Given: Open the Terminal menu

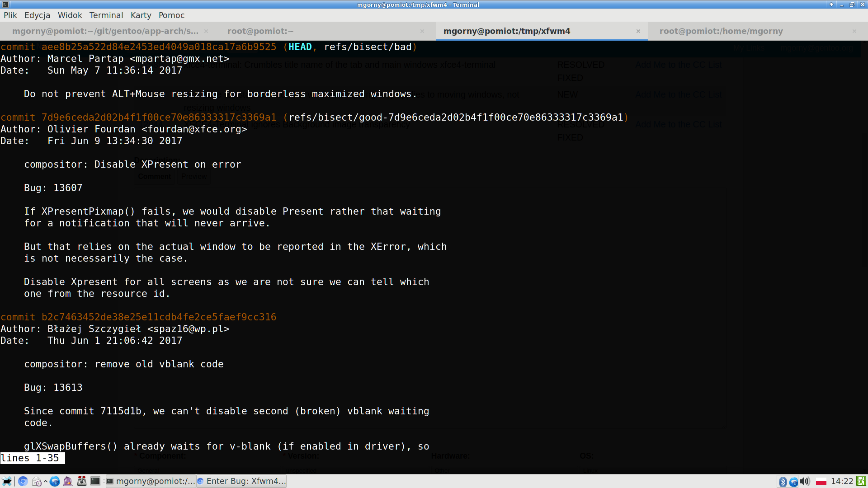Looking at the screenshot, I should 106,15.
